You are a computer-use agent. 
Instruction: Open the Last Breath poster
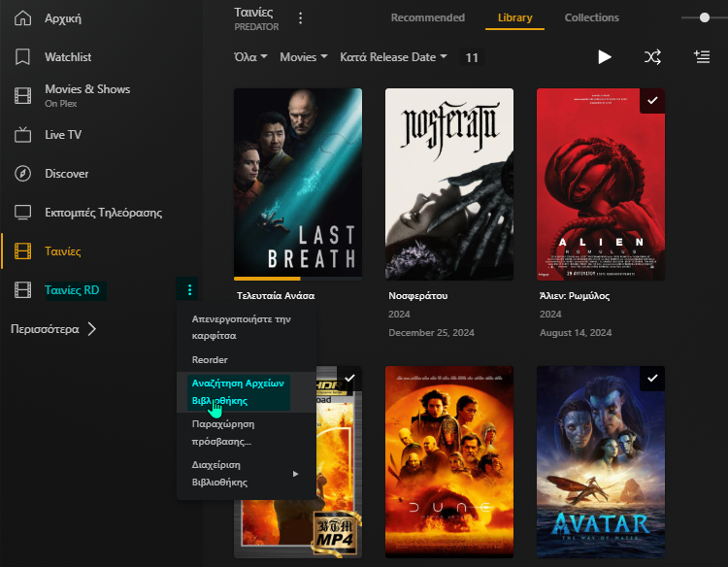point(298,183)
